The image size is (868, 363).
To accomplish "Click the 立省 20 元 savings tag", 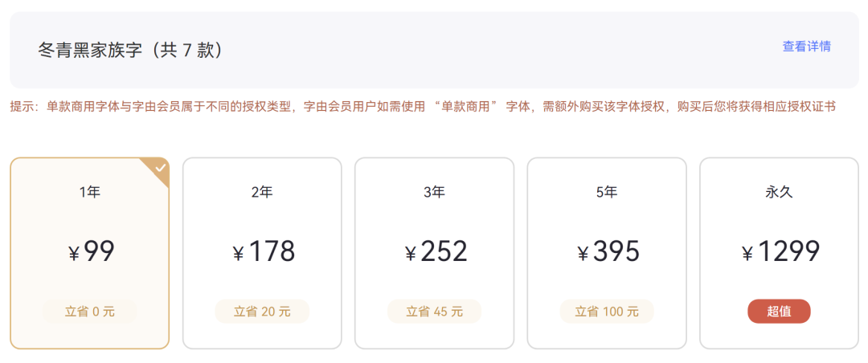I will click(262, 312).
